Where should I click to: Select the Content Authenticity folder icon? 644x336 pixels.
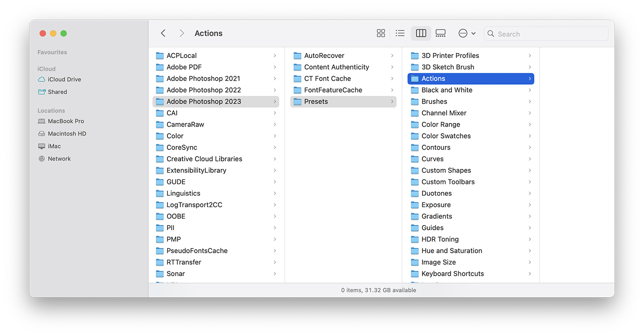click(x=297, y=67)
